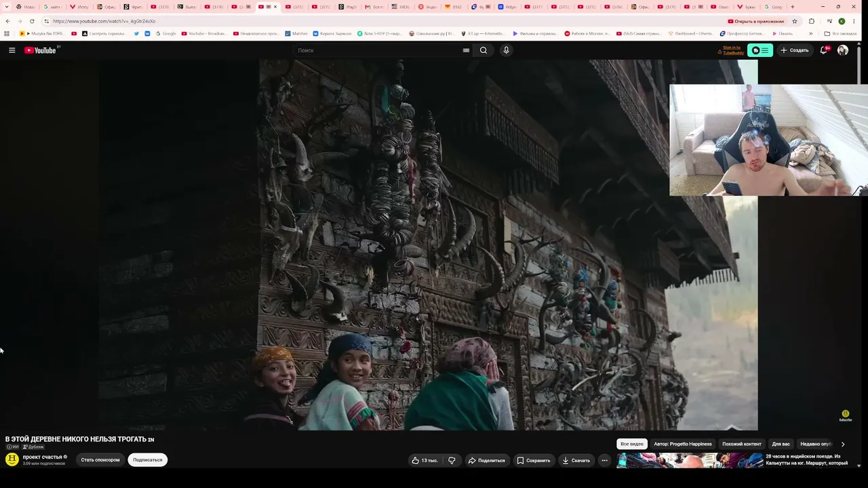Like the video with thumbs up

tap(425, 460)
